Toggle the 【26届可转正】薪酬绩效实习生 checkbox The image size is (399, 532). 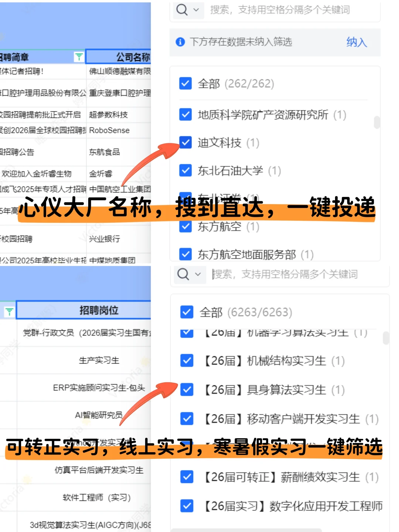187,477
